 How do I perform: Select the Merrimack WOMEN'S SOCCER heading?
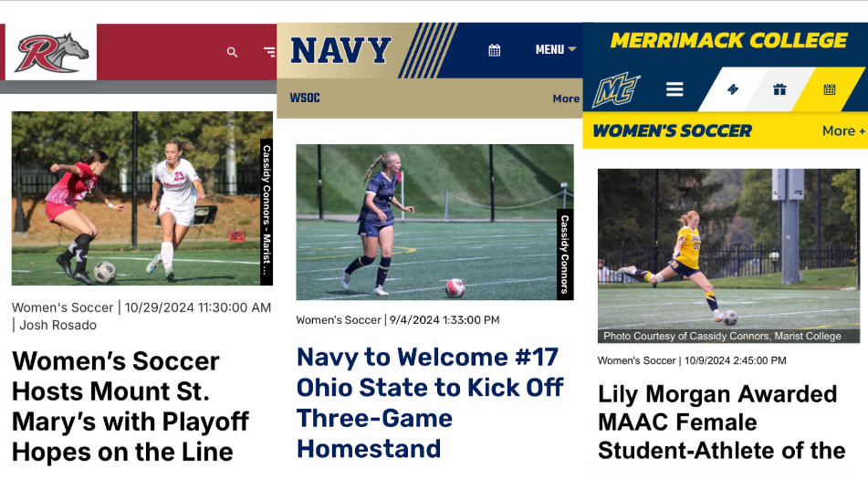pos(673,130)
